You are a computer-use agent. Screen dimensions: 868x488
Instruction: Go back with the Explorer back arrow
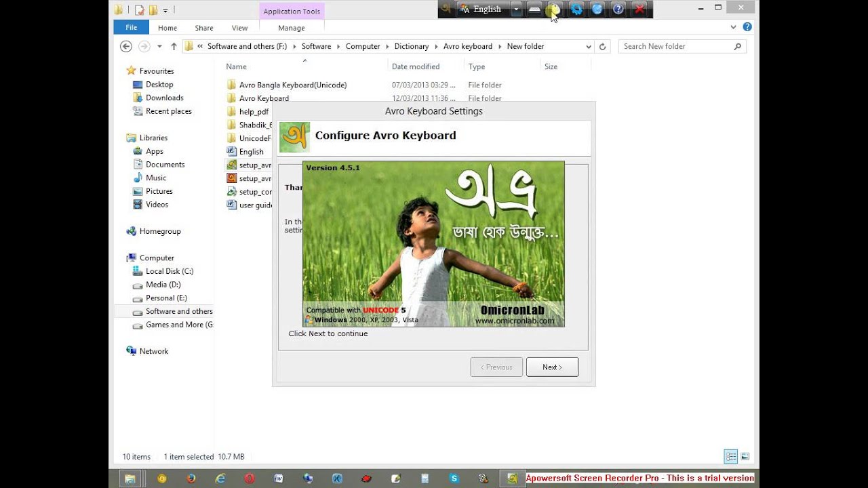coord(125,46)
